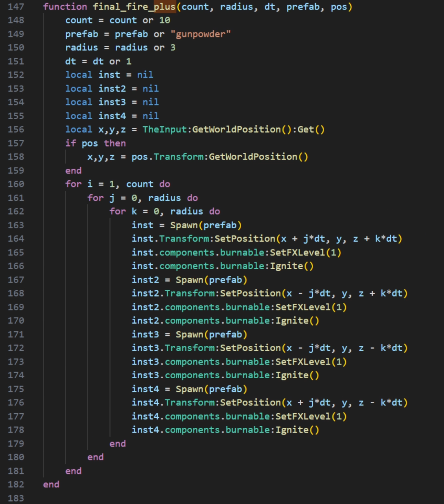Click 'inst3 = Spawn(prefab)' on line 171

(189, 335)
